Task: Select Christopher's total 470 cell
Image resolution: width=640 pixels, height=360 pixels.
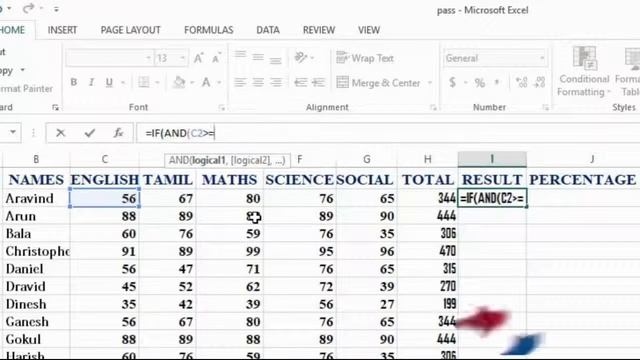Action: click(427, 251)
